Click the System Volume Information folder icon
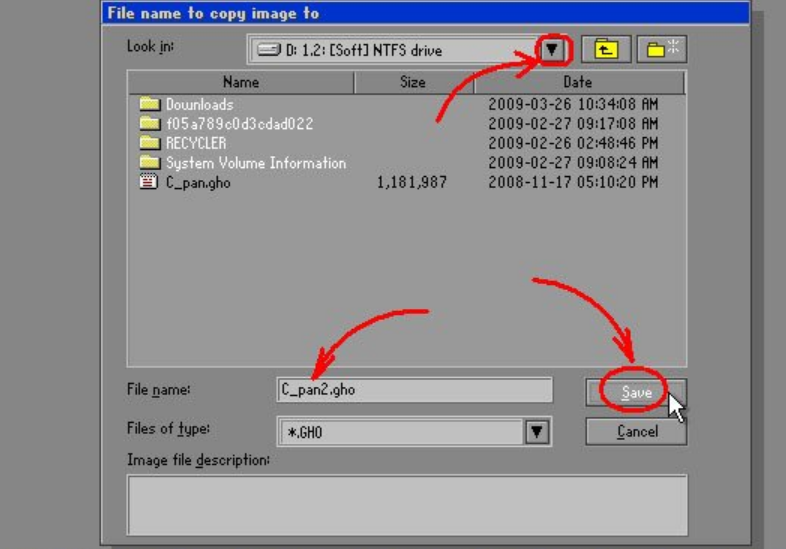Image resolution: width=786 pixels, height=549 pixels. (x=149, y=163)
